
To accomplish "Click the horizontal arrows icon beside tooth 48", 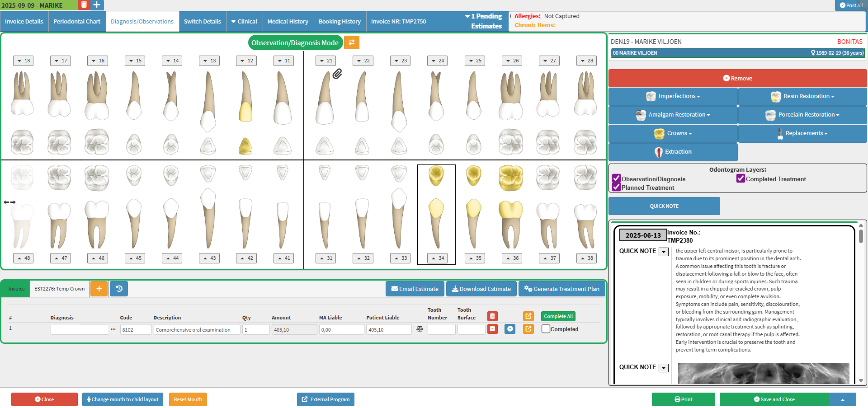I will tap(9, 202).
